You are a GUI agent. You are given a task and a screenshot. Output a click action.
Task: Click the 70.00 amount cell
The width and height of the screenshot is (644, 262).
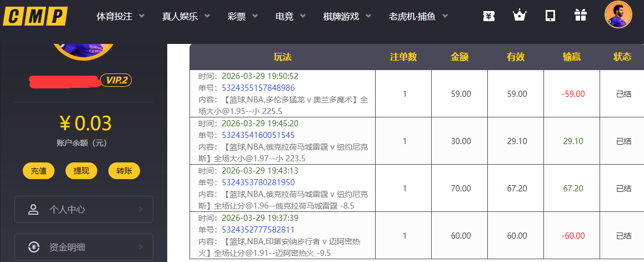tap(461, 189)
